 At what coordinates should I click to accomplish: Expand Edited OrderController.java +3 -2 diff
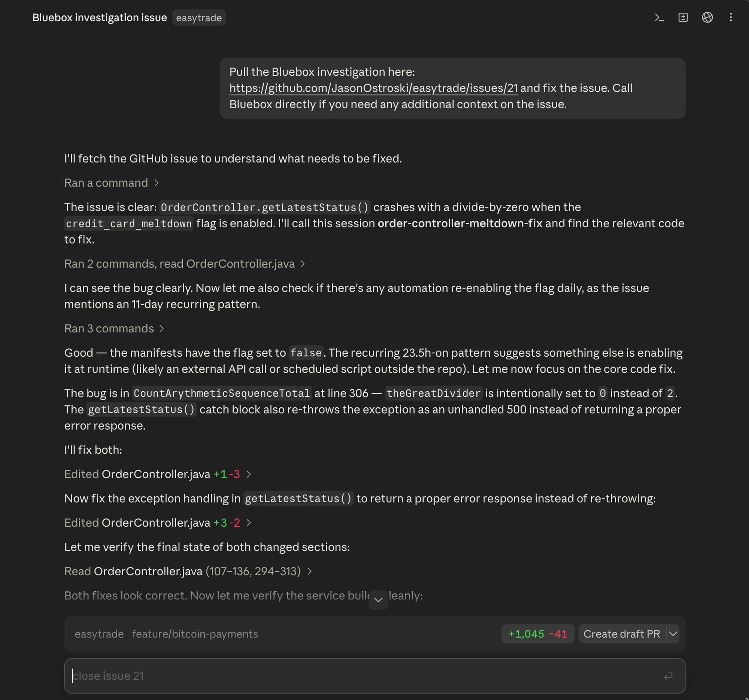[x=158, y=523]
